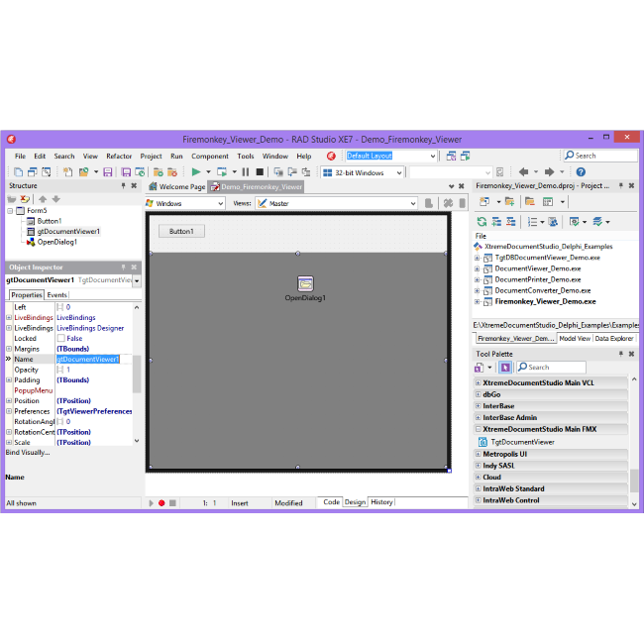Viewport: 644px width, 644px height.
Task: Click the LiveBindings Designer property value
Action: [x=90, y=328]
